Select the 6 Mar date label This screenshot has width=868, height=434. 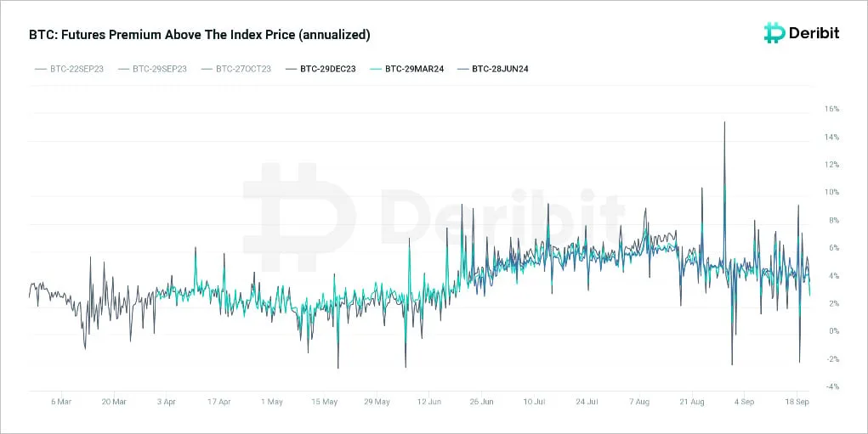(61, 402)
